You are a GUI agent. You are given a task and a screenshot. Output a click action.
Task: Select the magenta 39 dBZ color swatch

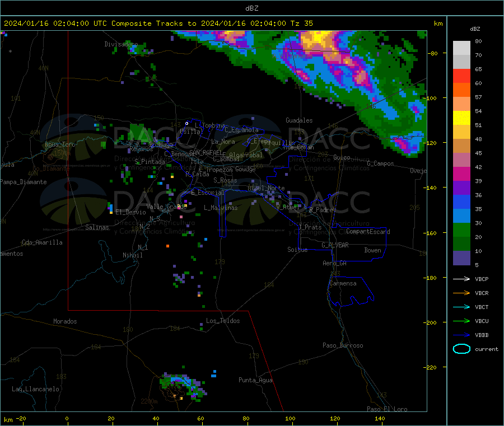pos(461,174)
